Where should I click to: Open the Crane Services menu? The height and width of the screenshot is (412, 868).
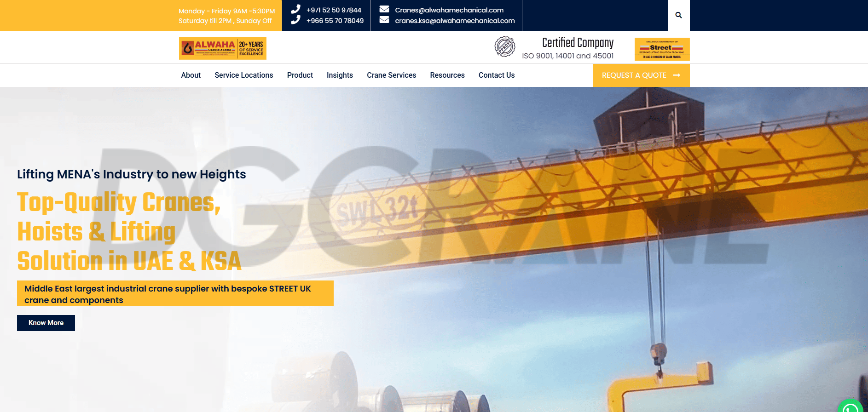click(x=391, y=75)
